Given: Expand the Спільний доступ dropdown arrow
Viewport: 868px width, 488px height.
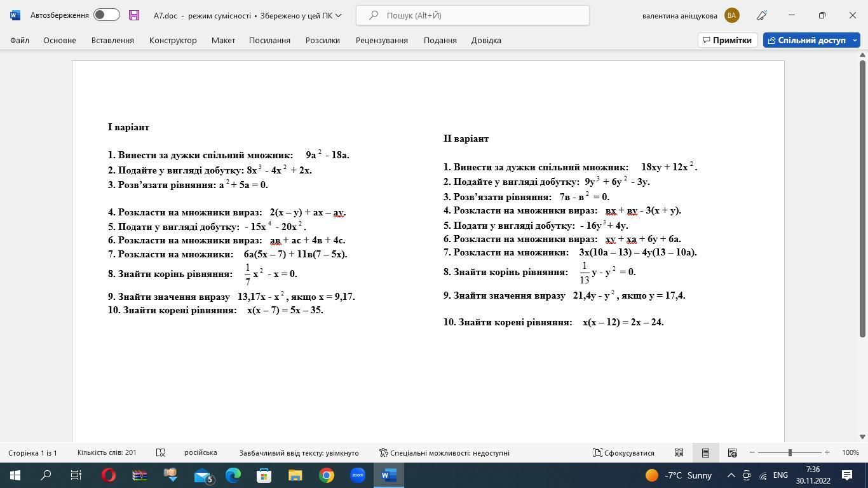Looking at the screenshot, I should [x=855, y=40].
